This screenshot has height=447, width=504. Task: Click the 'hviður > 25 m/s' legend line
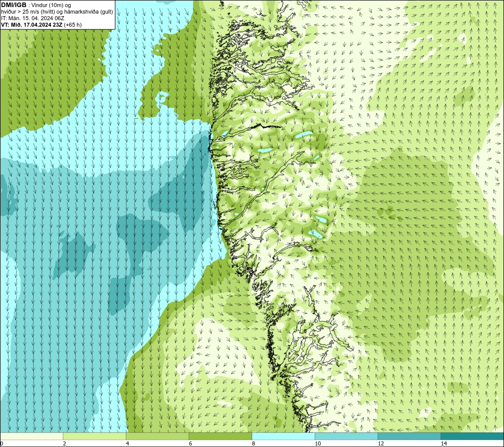tap(57, 12)
